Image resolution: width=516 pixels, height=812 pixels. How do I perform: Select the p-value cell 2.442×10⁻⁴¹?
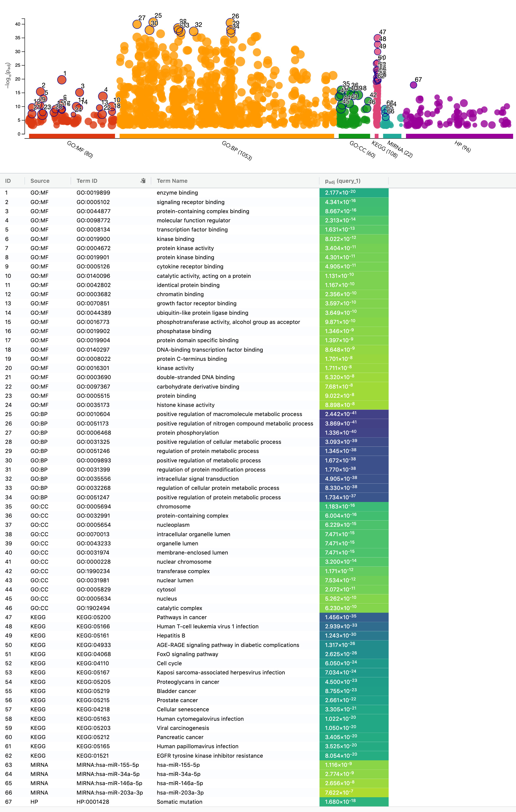click(354, 414)
